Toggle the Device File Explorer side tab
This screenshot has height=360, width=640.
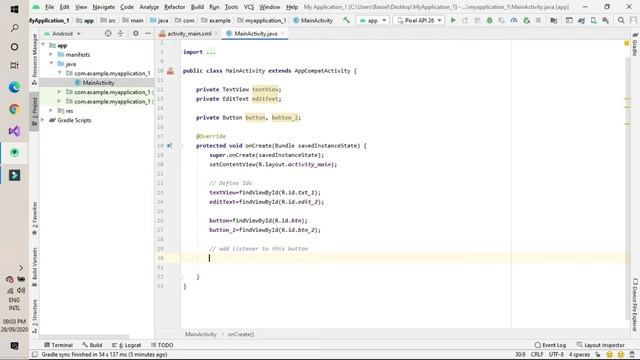635,304
